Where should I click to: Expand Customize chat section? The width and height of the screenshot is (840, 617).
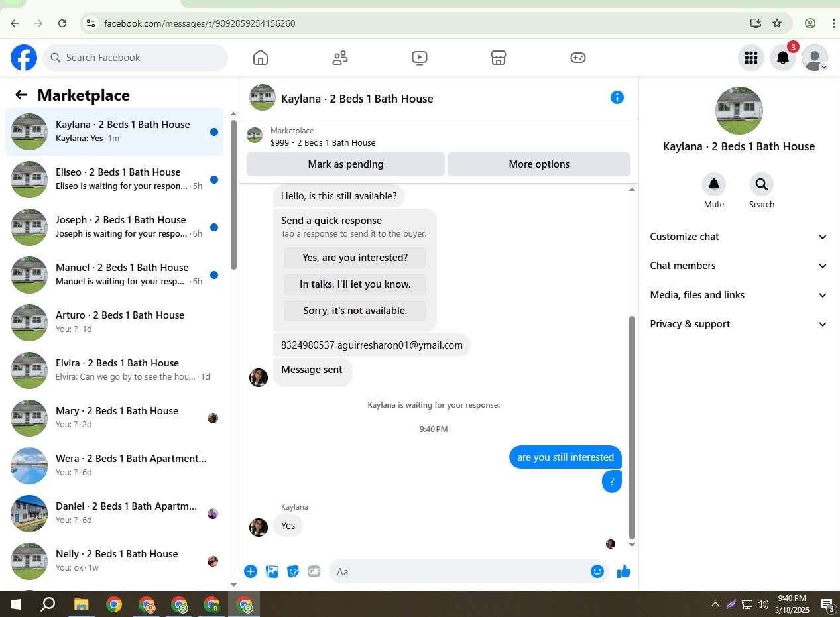(x=739, y=237)
